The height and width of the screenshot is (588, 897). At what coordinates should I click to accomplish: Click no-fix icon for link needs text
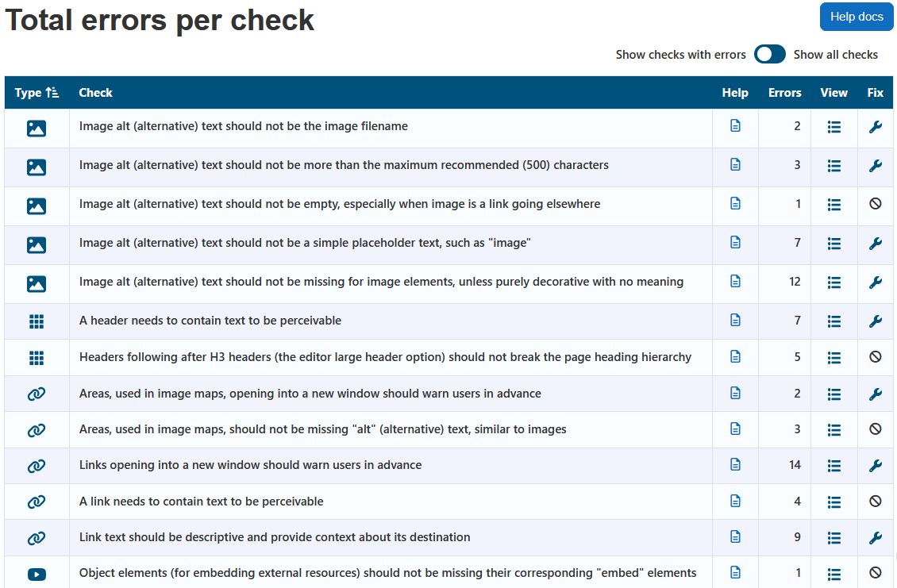876,501
